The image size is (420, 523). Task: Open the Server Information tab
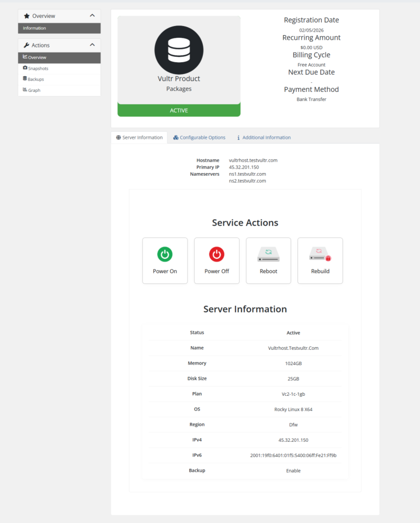point(139,137)
